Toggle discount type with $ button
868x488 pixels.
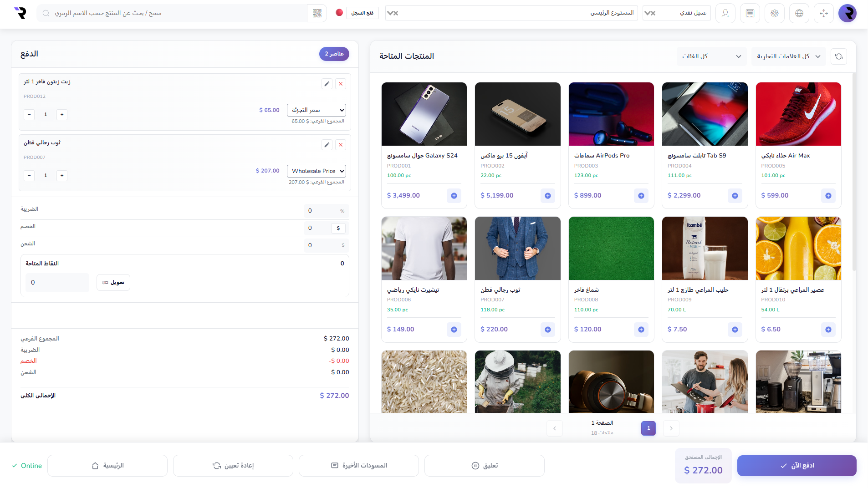pos(338,228)
